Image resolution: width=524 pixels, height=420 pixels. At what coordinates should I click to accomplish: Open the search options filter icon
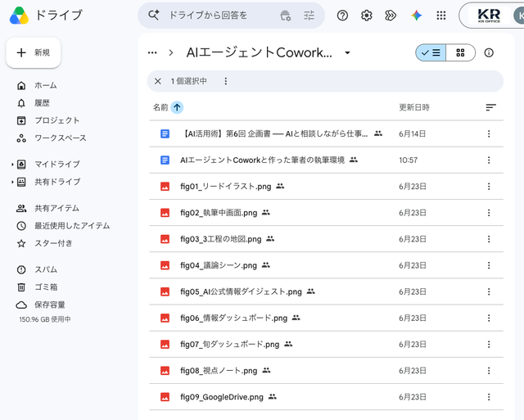tap(285, 16)
